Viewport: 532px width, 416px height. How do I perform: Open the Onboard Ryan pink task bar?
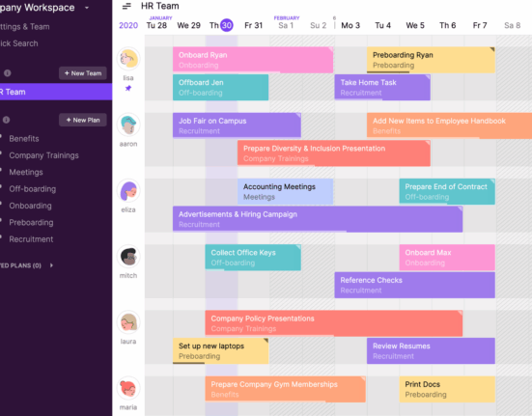tap(253, 60)
